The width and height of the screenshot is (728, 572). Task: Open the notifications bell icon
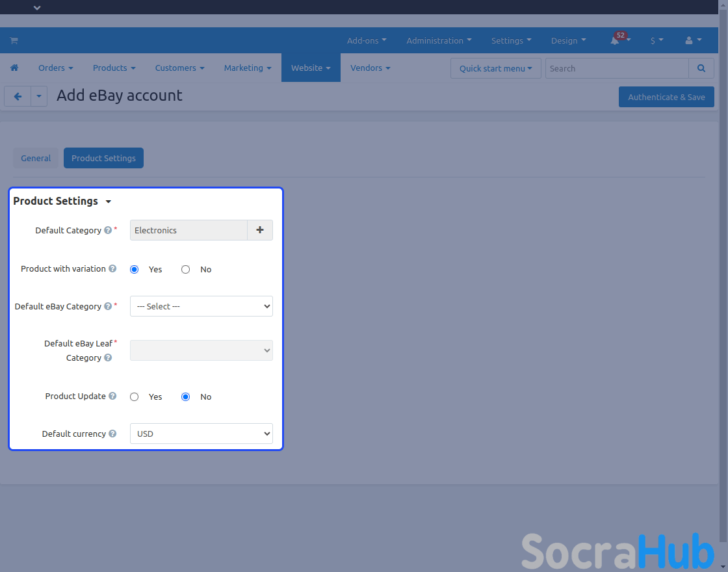pyautogui.click(x=615, y=40)
